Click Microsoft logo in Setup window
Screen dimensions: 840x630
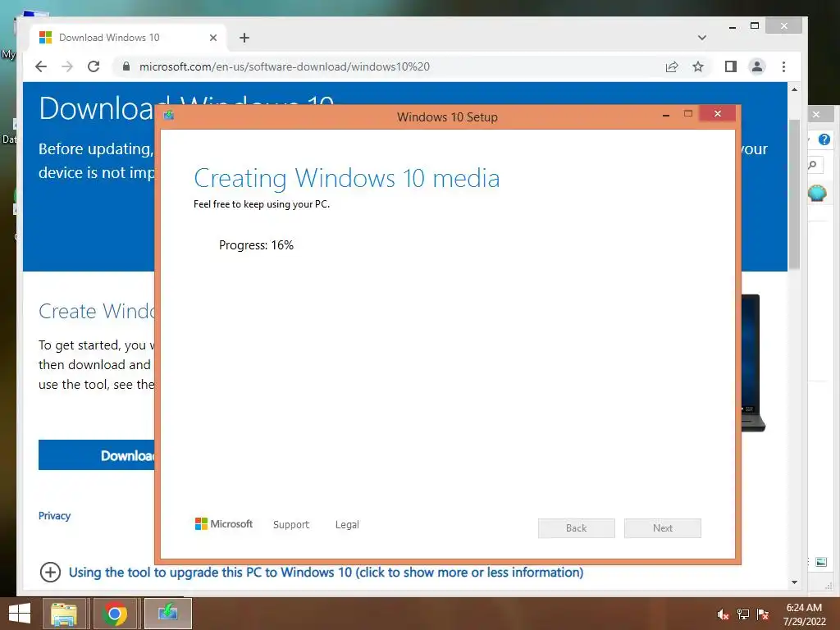tap(224, 524)
